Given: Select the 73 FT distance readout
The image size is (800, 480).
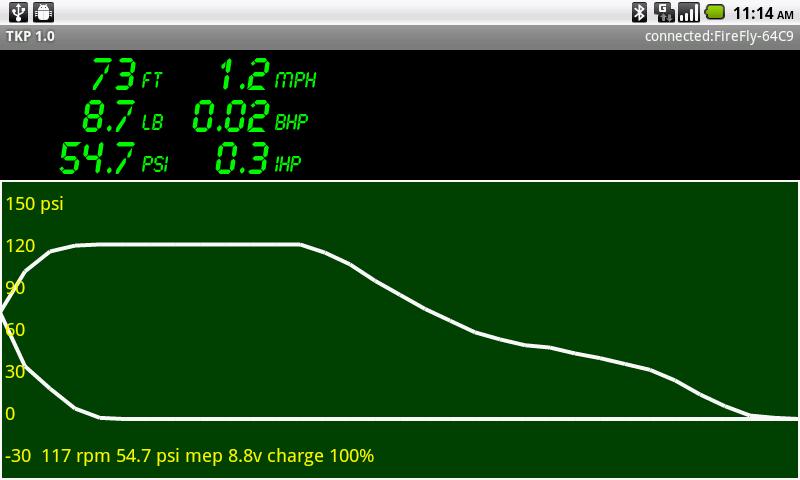Looking at the screenshot, I should [x=126, y=75].
